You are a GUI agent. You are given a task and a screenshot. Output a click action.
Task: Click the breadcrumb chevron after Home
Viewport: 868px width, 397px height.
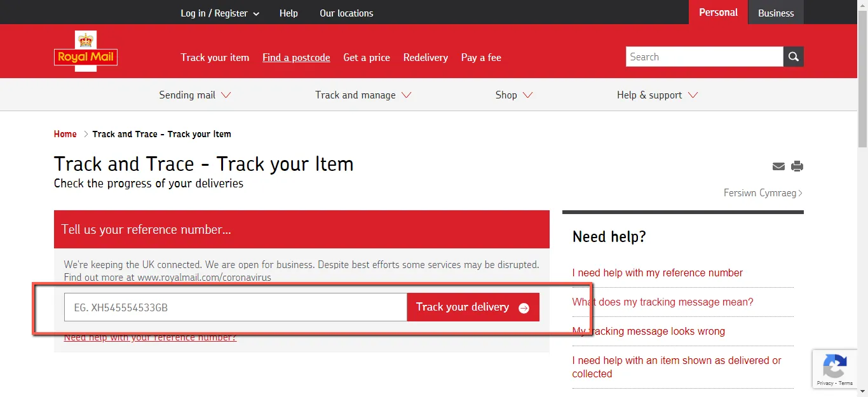coord(86,134)
